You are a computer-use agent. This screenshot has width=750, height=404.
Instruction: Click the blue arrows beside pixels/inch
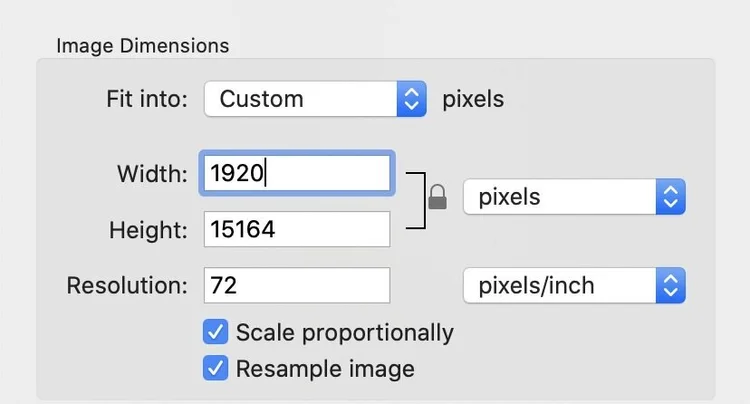(670, 286)
